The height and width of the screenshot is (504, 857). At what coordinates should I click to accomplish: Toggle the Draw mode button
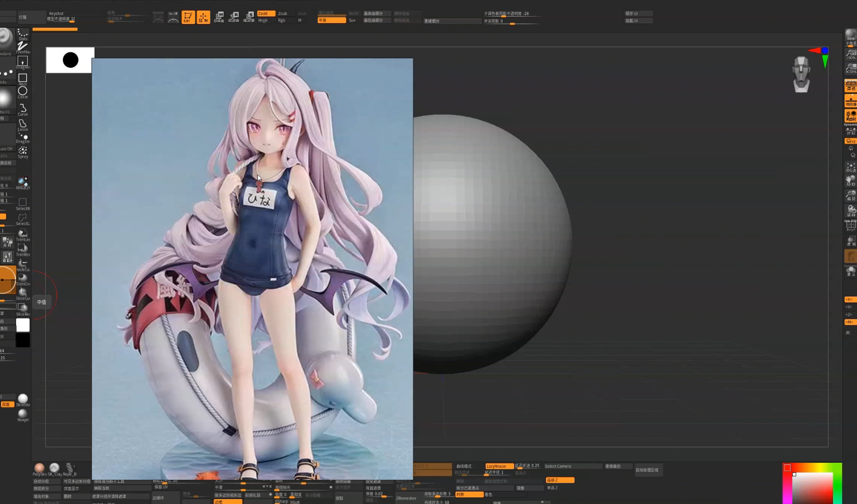coord(203,17)
